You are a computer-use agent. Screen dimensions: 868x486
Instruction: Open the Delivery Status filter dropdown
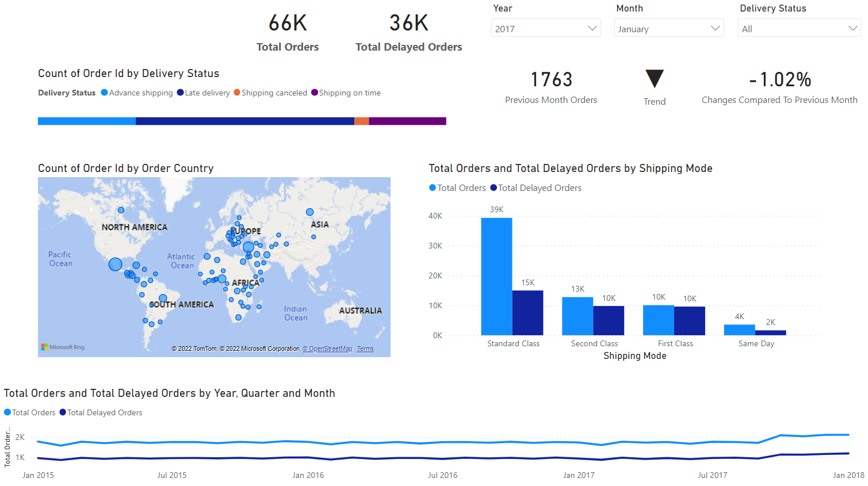click(x=799, y=29)
